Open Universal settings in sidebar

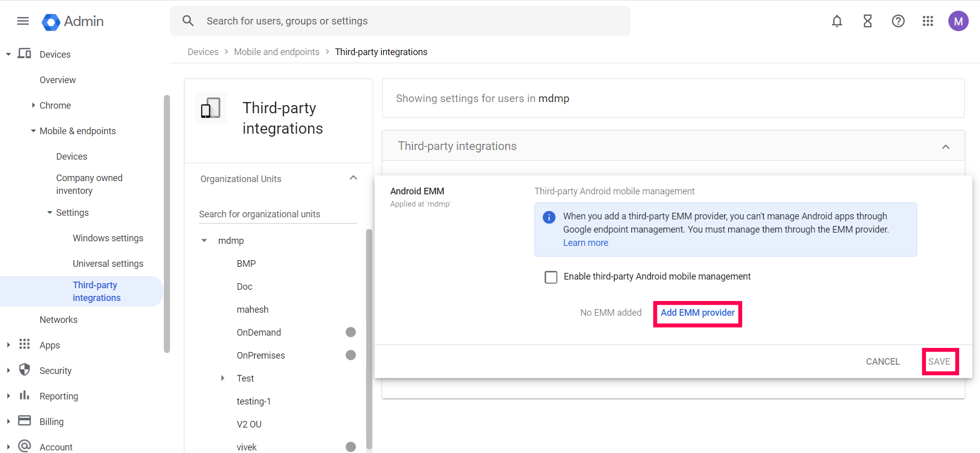pos(108,264)
